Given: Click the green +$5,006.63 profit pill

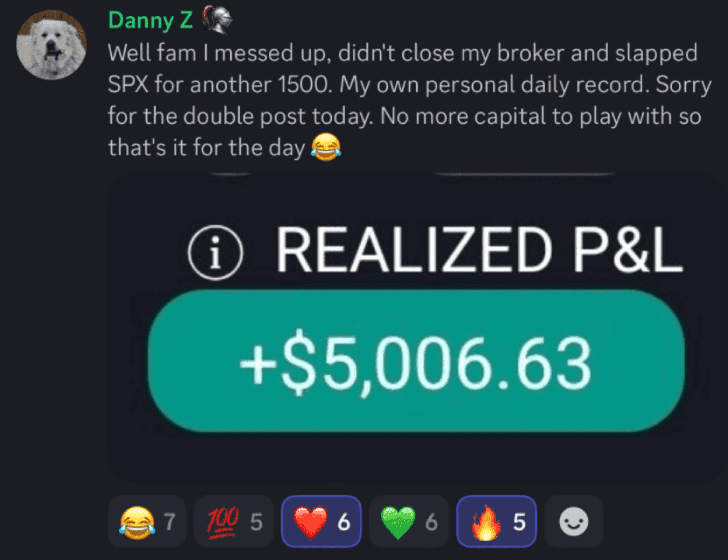Looking at the screenshot, I should [416, 361].
